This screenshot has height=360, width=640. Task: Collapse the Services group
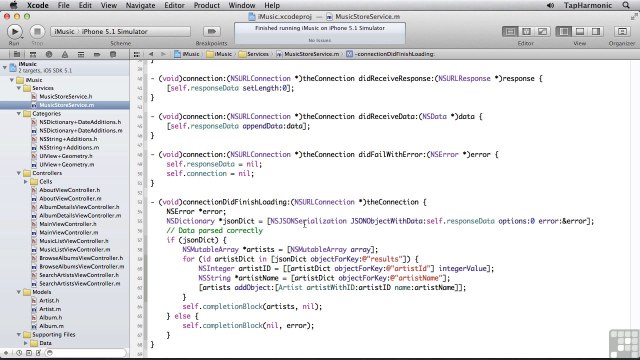pos(19,88)
